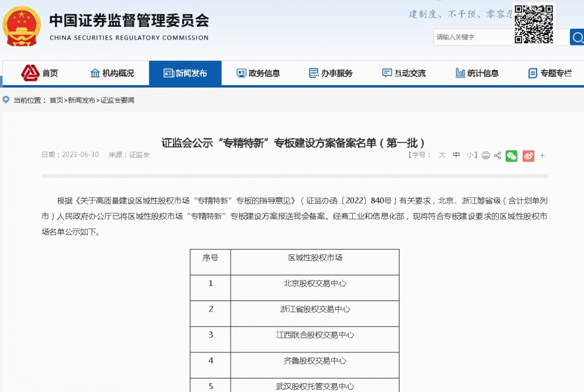
Task: Click the row number 5 cell
Action: click(210, 386)
